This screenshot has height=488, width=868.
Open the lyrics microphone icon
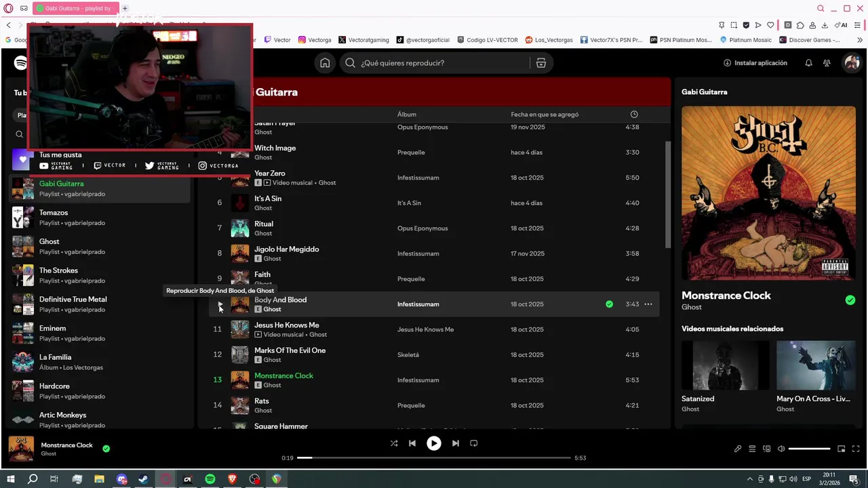tap(738, 449)
